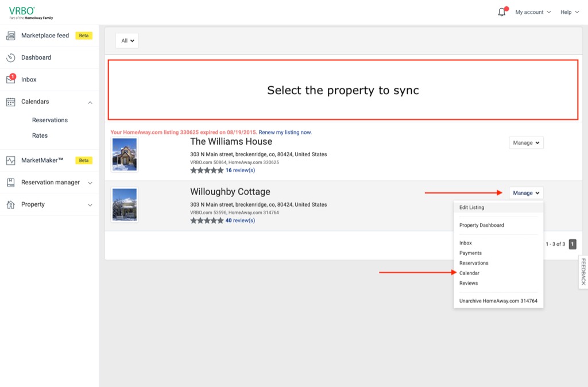Open Willoughby Cottage title
Viewport: 588px width, 387px height.
(x=230, y=192)
